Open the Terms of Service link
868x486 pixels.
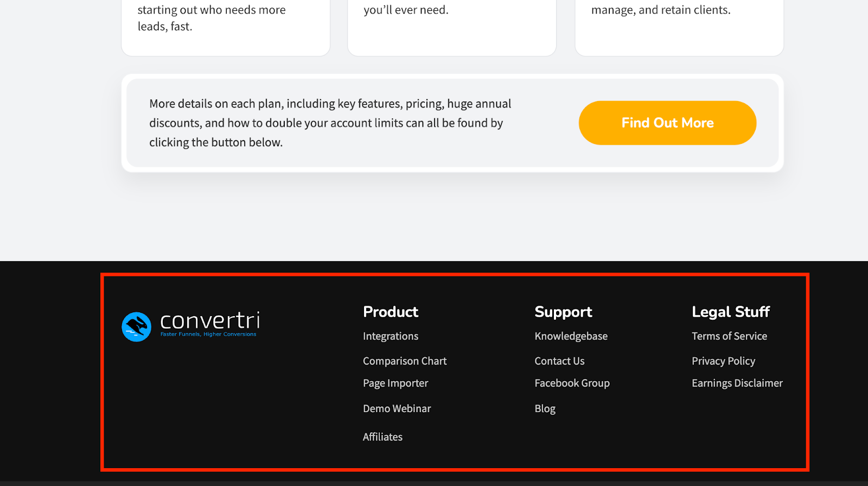tap(729, 336)
